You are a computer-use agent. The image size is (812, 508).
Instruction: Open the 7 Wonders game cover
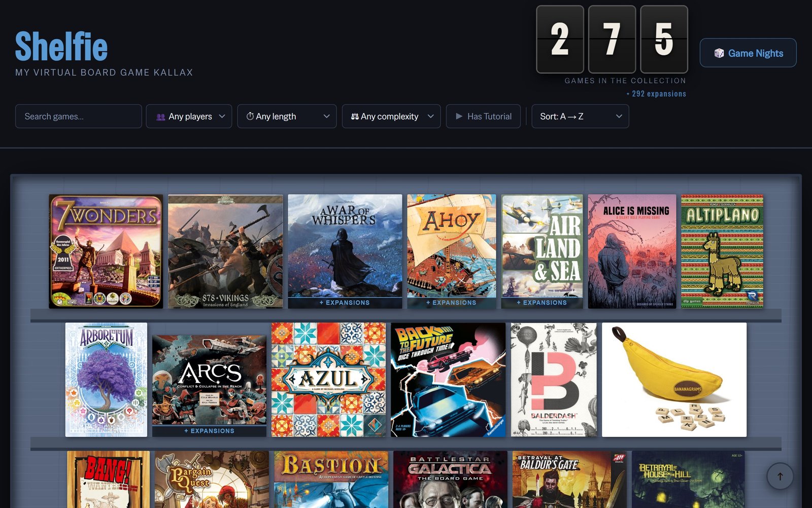[x=106, y=251]
